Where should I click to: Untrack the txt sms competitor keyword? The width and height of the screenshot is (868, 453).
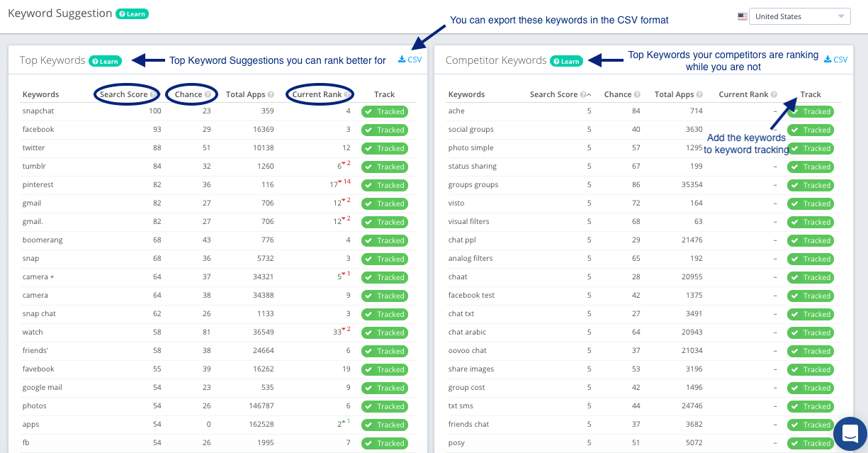coord(811,406)
